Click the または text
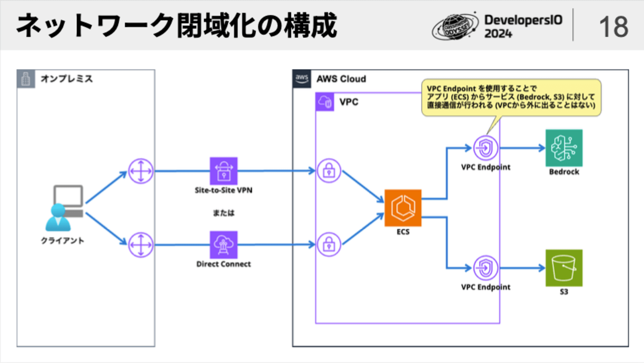The height and width of the screenshot is (363, 644). pos(223,213)
